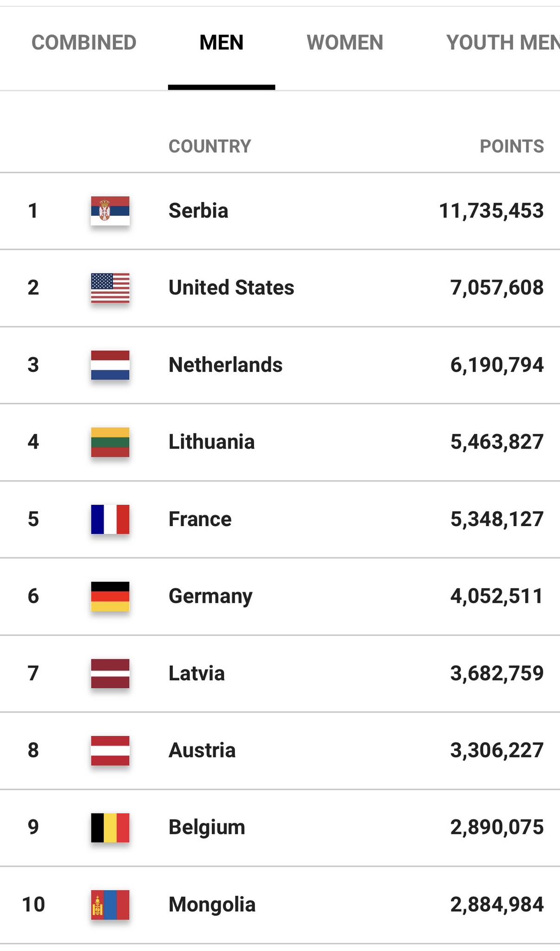Open the Netherlands country link

226,365
